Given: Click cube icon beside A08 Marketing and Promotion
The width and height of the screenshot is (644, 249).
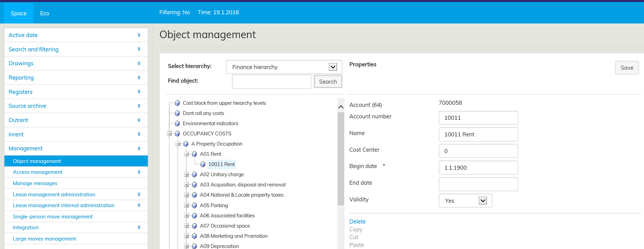Looking at the screenshot, I should click(194, 236).
